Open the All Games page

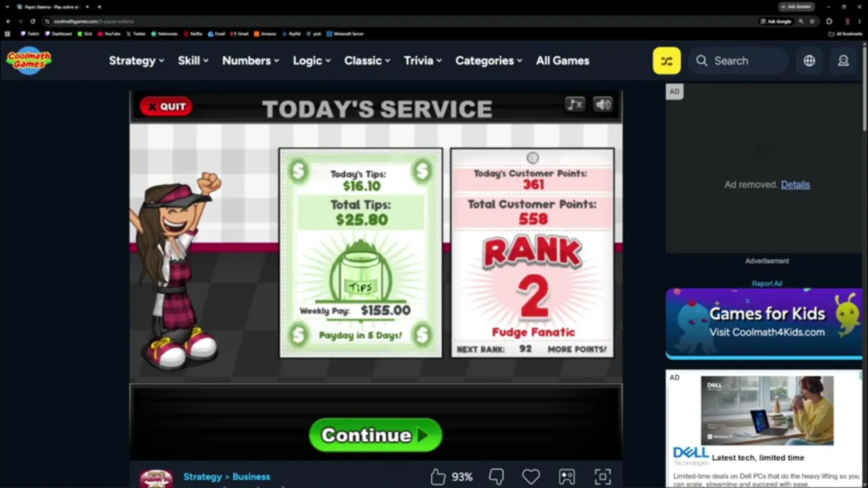(x=563, y=60)
